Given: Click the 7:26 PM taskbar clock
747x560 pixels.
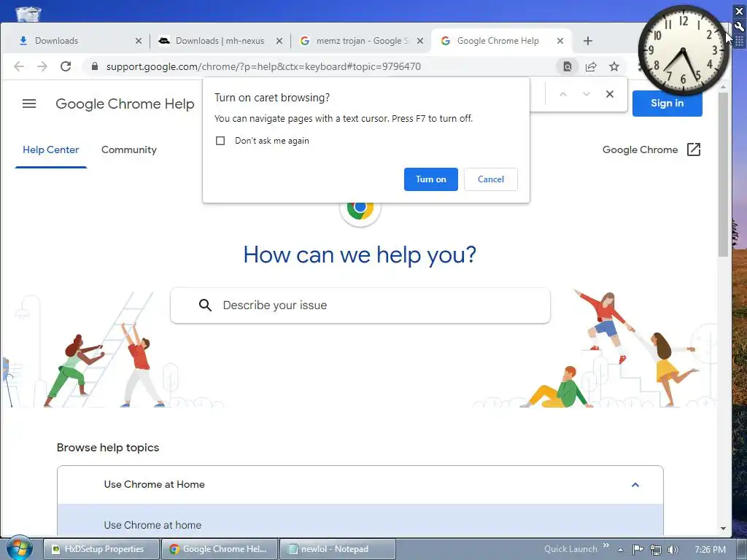Looking at the screenshot, I should click(710, 550).
